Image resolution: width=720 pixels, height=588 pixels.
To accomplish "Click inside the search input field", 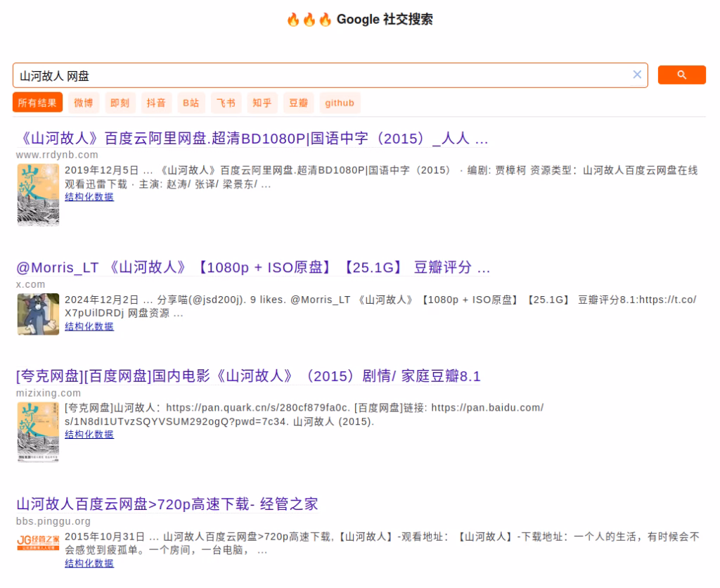I will (316, 75).
